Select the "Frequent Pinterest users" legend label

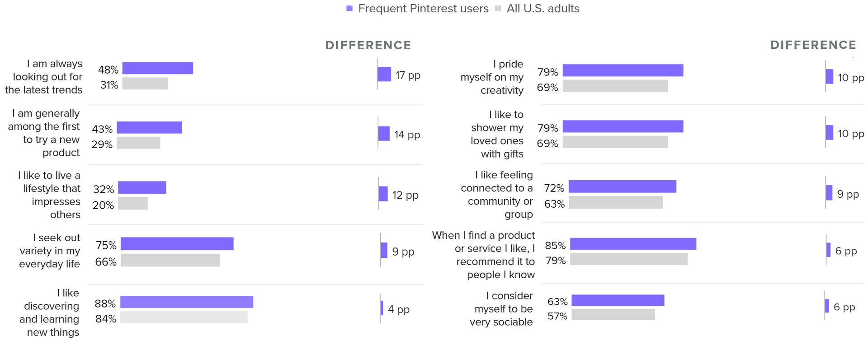click(423, 9)
